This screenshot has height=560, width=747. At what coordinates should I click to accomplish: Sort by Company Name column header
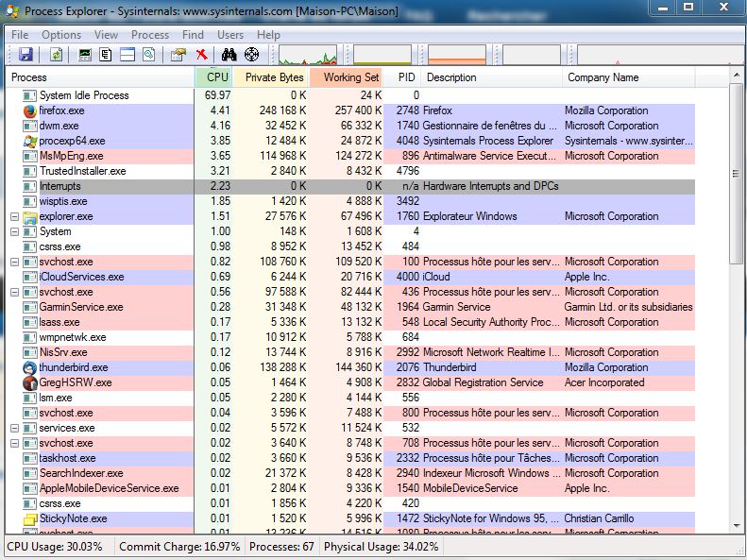click(629, 77)
